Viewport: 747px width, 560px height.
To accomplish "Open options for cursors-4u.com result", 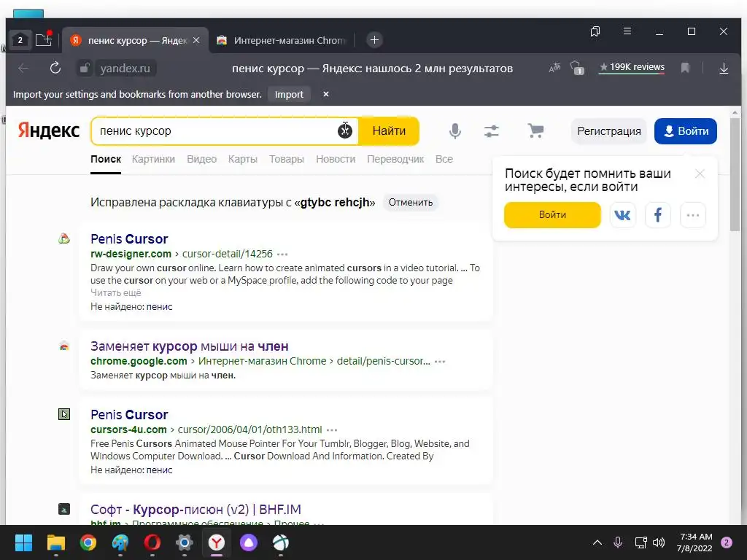I will click(332, 430).
